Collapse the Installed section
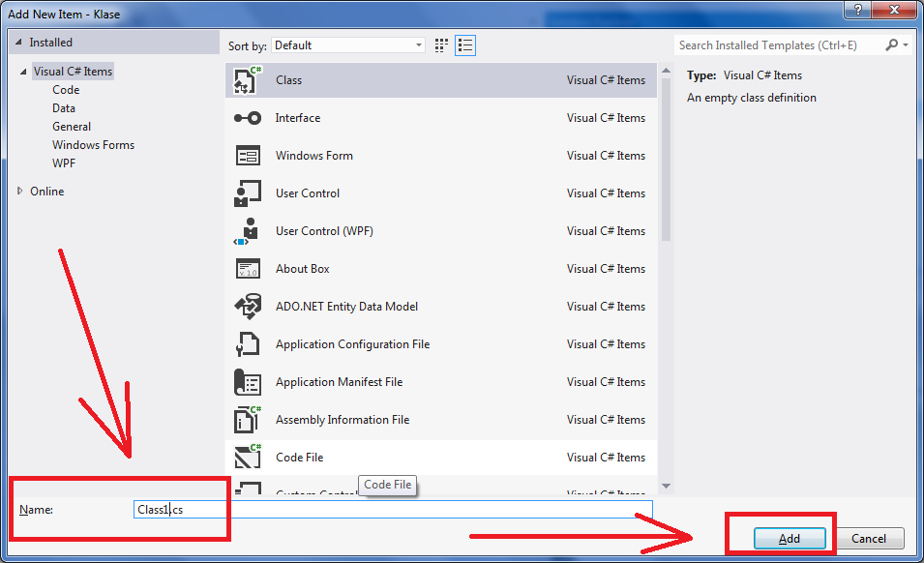The height and width of the screenshot is (563, 924). (x=19, y=43)
